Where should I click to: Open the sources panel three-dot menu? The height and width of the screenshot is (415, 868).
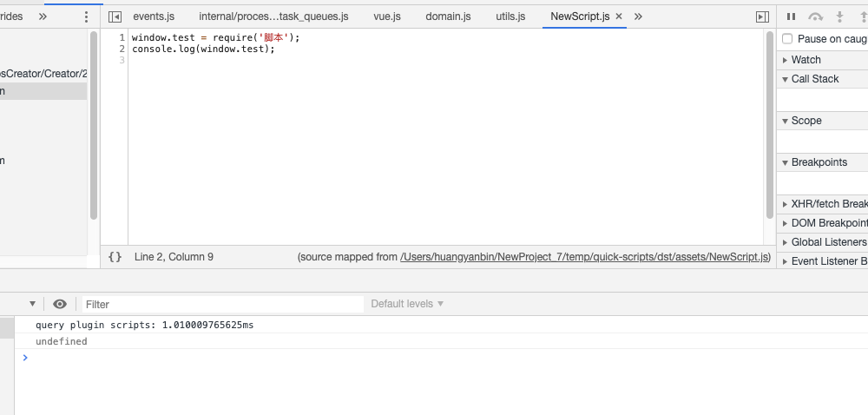[x=85, y=16]
